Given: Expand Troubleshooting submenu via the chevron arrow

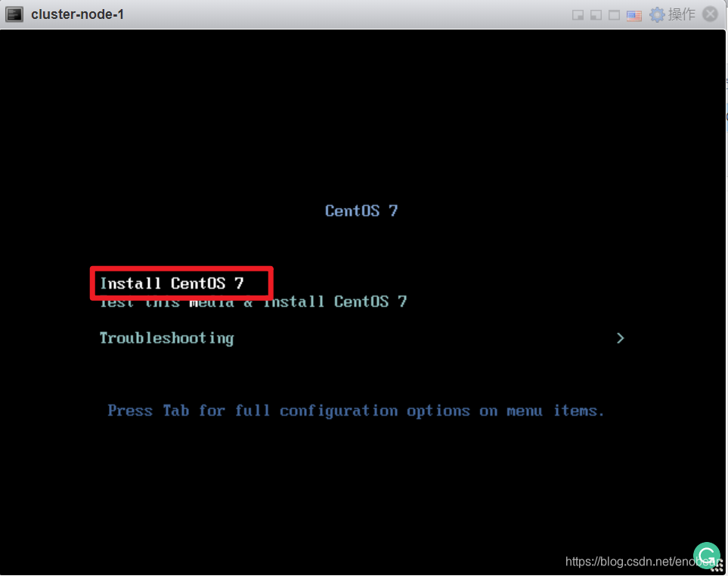Looking at the screenshot, I should (x=621, y=339).
